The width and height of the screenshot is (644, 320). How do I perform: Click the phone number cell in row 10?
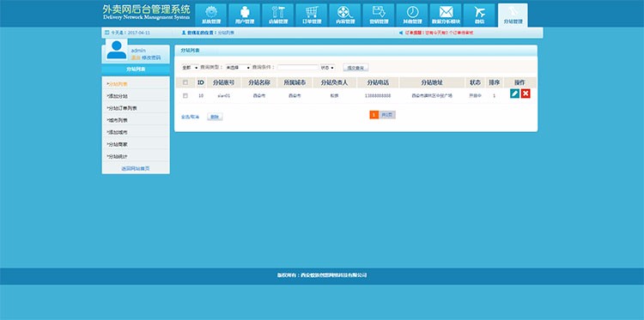click(x=378, y=95)
